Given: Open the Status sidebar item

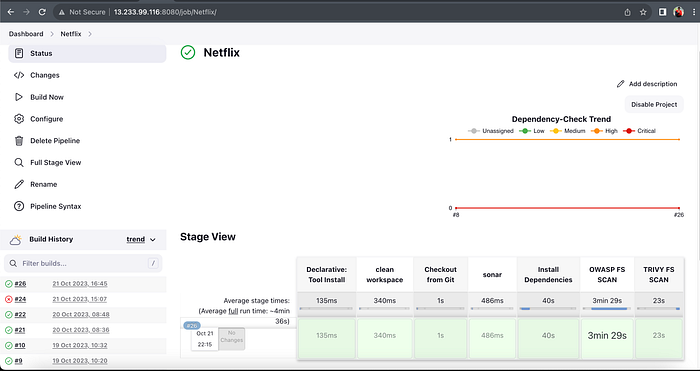Looking at the screenshot, I should click(87, 53).
